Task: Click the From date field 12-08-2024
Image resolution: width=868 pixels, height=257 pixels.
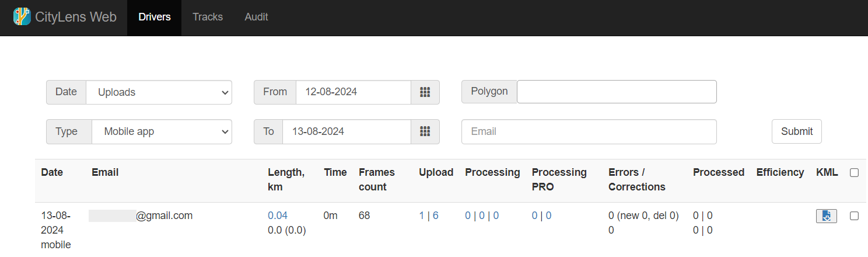Action: pos(353,92)
